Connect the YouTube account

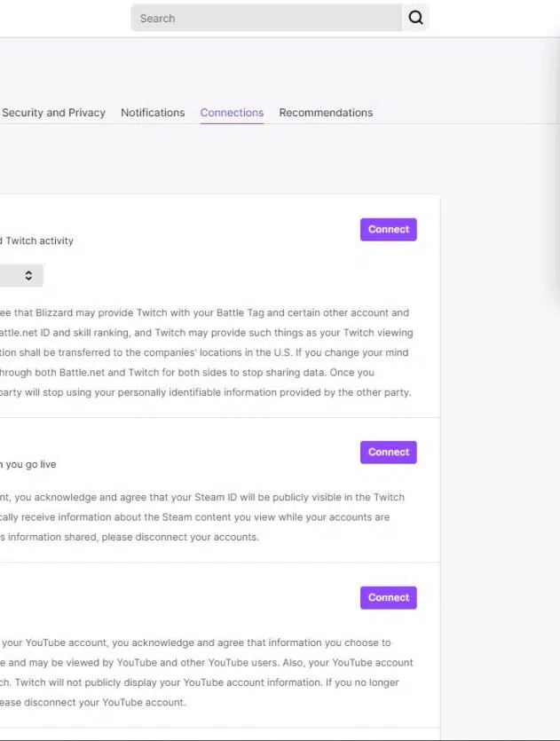click(x=389, y=598)
